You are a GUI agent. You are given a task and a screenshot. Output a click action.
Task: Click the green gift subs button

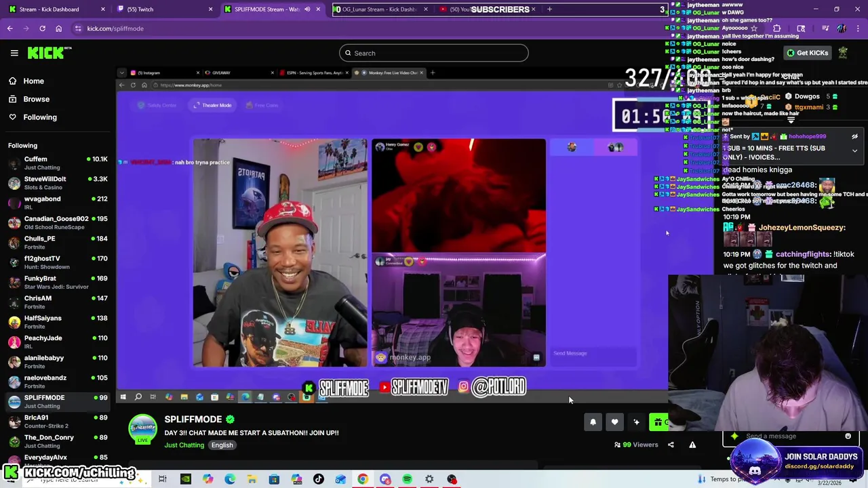pyautogui.click(x=658, y=422)
